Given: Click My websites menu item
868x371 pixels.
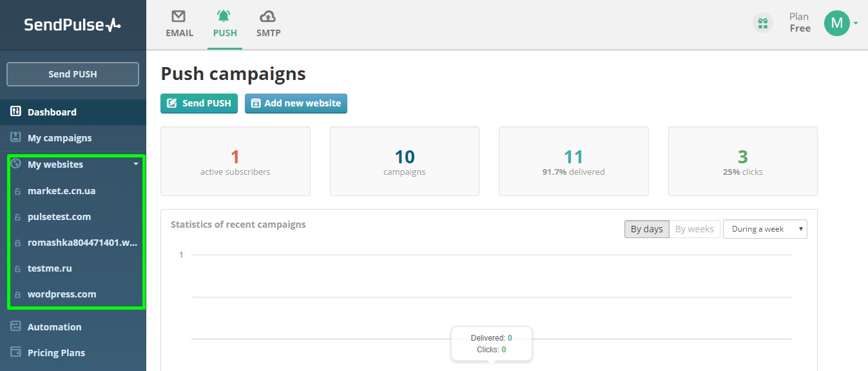Looking at the screenshot, I should pos(55,165).
